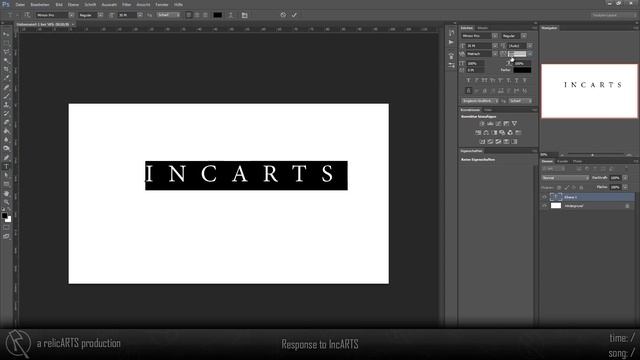Screen dimensions: 640x360
Task: Toggle All Caps in Character panel
Action: (484, 80)
